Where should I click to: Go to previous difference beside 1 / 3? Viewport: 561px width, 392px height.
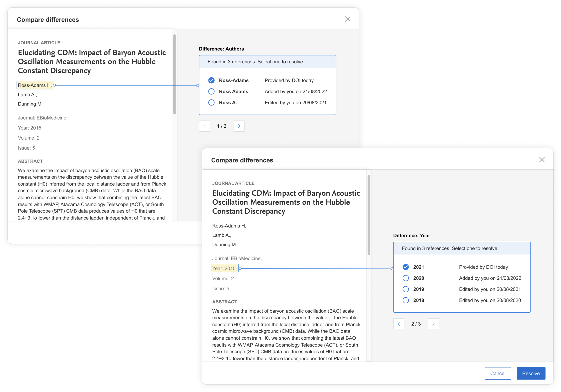(x=204, y=126)
